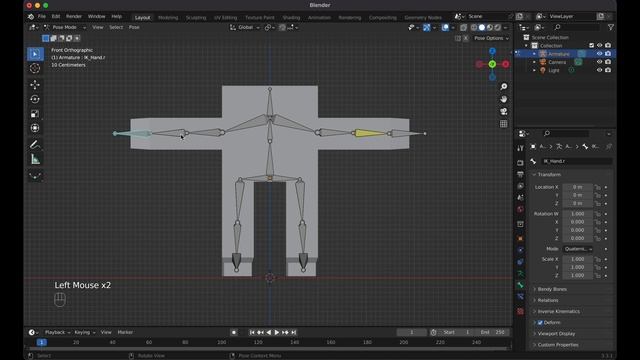Select the Breakdowner pose tool
The height and width of the screenshot is (360, 640).
tap(35, 176)
